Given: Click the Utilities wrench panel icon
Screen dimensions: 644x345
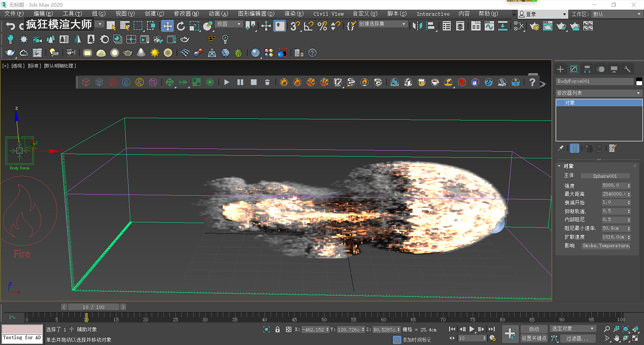Looking at the screenshot, I should 627,69.
